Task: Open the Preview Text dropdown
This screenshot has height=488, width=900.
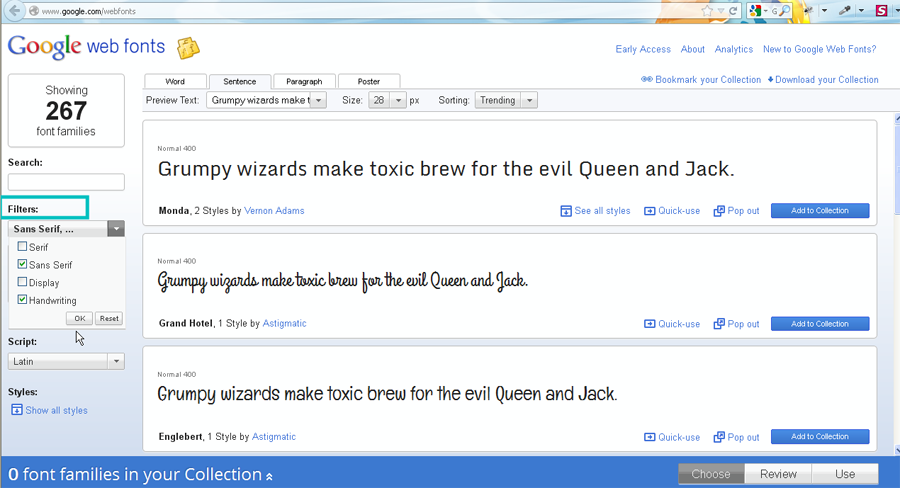Action: [x=319, y=100]
